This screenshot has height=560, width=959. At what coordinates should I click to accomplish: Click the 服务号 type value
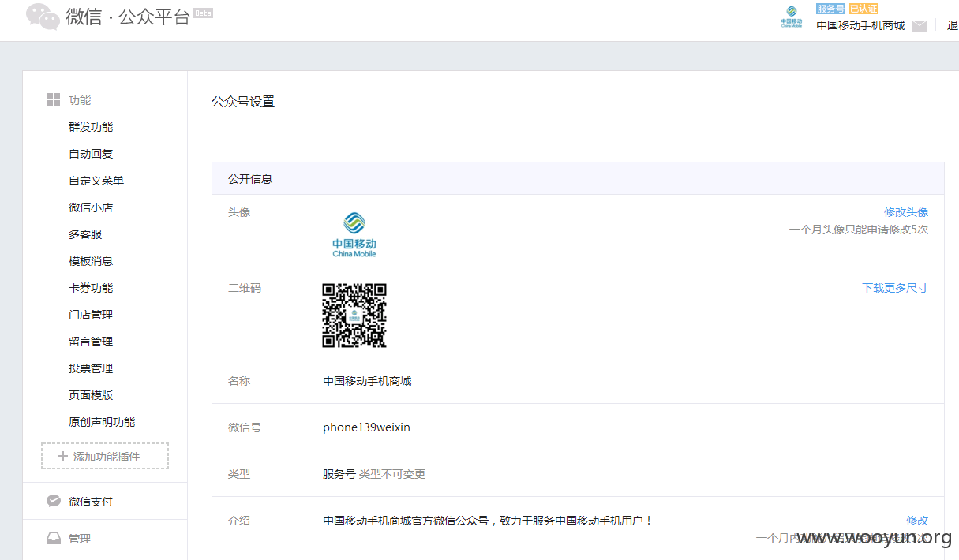[x=339, y=474]
